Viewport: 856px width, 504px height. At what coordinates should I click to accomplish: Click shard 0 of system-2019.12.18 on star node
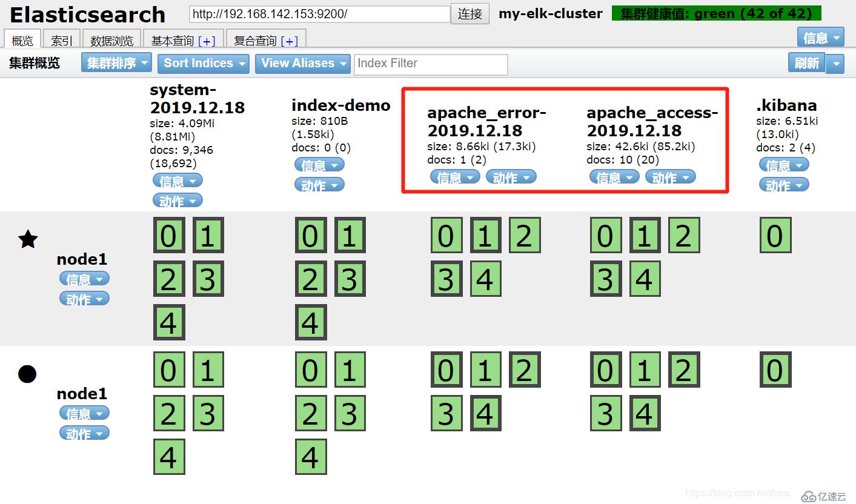169,235
